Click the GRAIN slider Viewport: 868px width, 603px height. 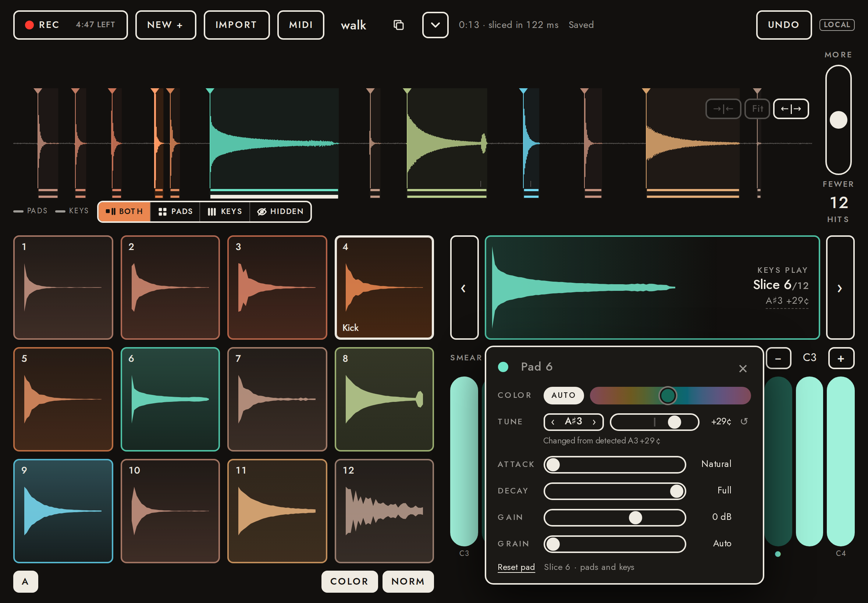615,544
